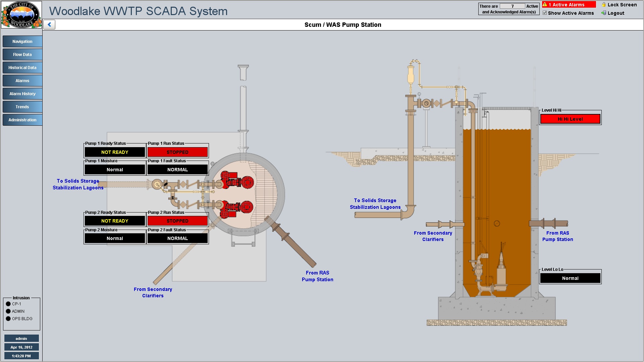Image resolution: width=644 pixels, height=362 pixels.
Task: Click the Logout door icon
Action: [604, 13]
